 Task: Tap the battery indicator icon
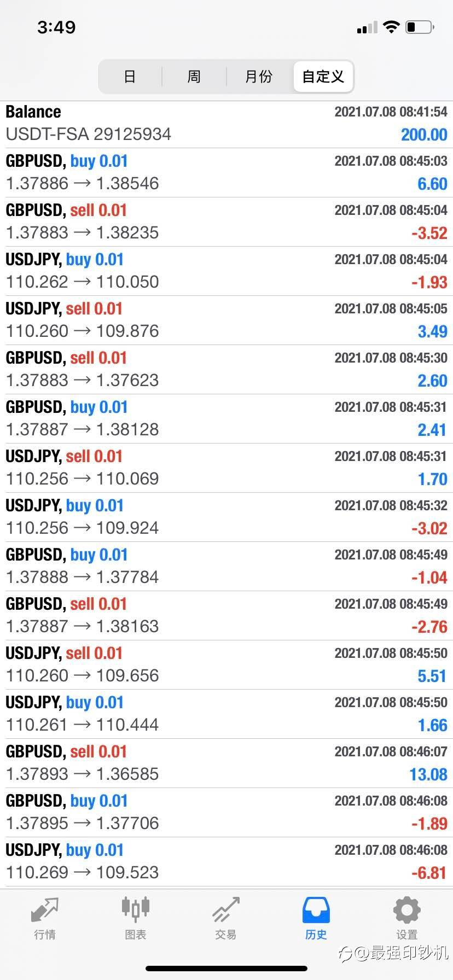coord(420,27)
